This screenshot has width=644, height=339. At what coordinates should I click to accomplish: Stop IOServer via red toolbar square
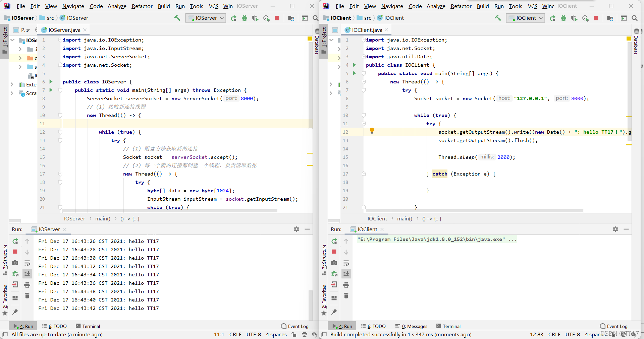277,18
